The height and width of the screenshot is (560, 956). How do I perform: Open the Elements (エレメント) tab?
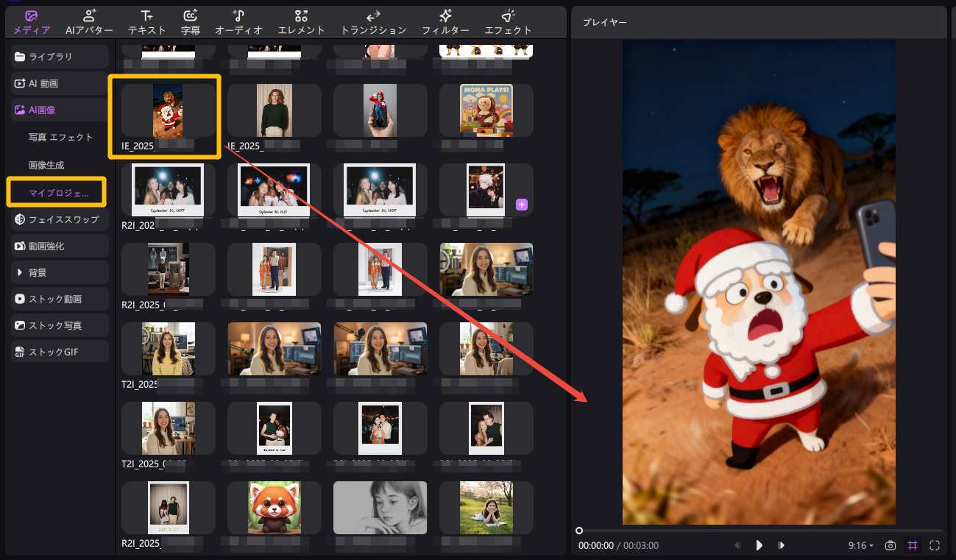[x=301, y=22]
